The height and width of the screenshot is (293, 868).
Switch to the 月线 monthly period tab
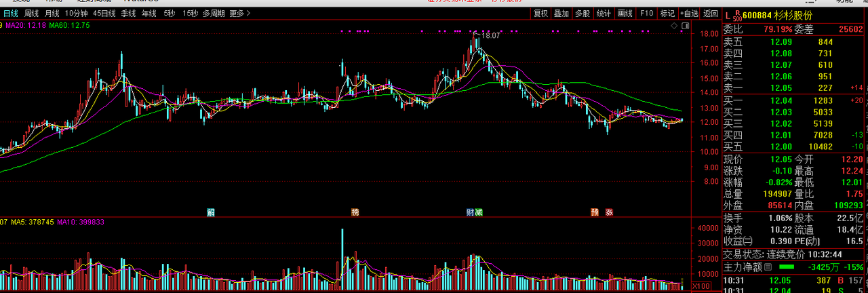click(x=52, y=13)
